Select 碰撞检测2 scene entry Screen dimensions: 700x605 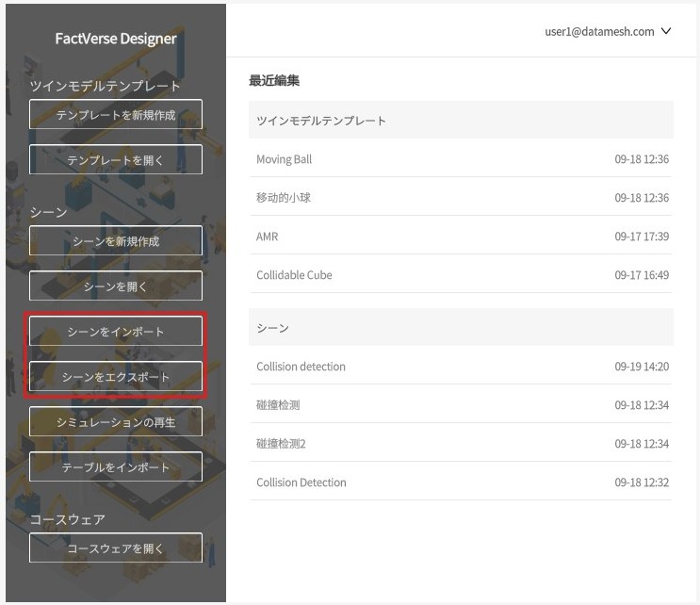point(281,444)
